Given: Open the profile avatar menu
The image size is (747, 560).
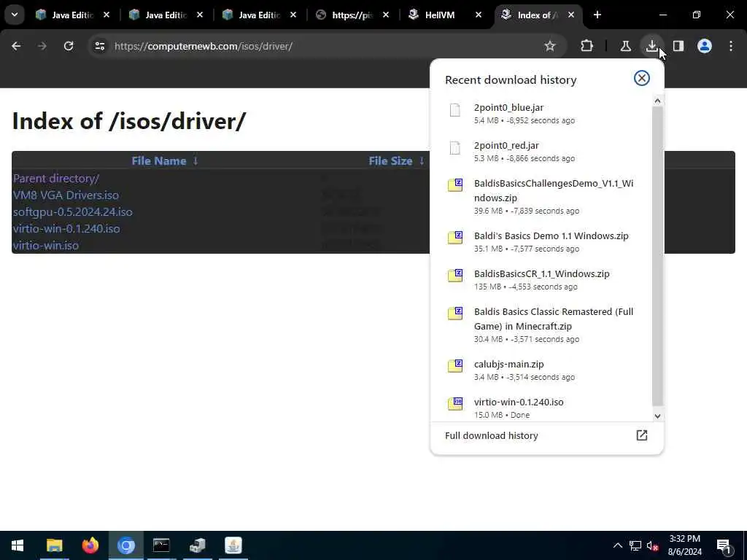Looking at the screenshot, I should point(704,46).
